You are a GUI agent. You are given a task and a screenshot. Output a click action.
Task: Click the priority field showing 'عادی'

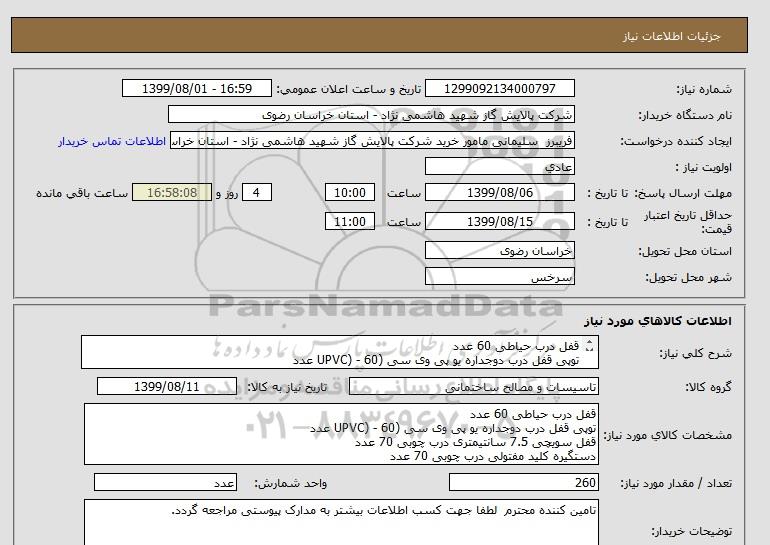[x=500, y=166]
